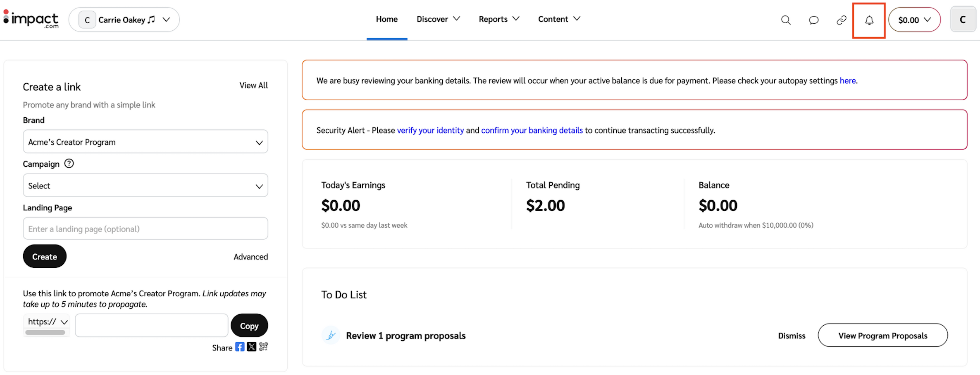Viewport: 980px width, 375px height.
Task: Open the QR code share icon
Action: point(263,347)
